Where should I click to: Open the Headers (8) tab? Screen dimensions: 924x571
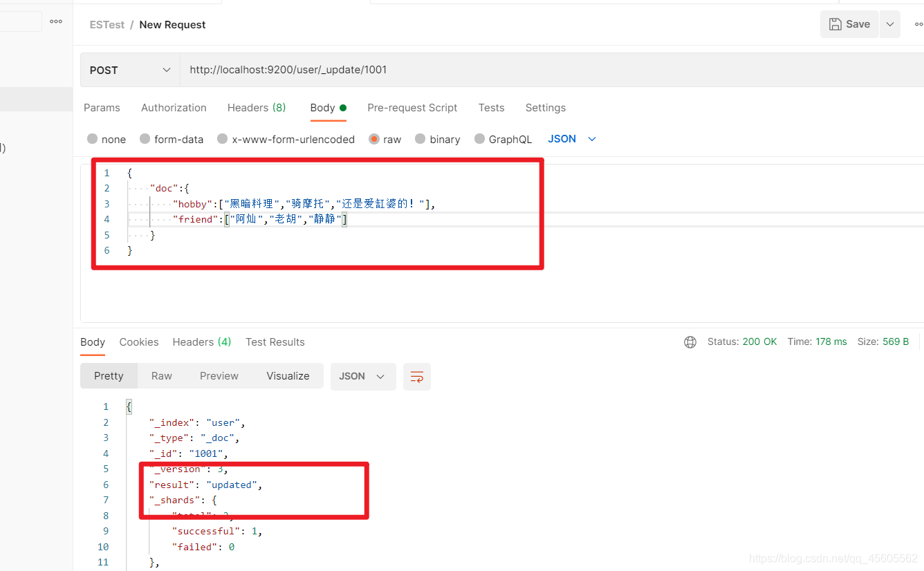pyautogui.click(x=257, y=108)
